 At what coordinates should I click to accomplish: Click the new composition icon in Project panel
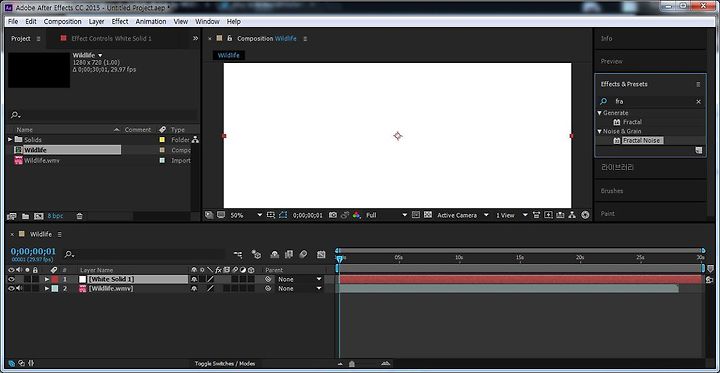39,216
